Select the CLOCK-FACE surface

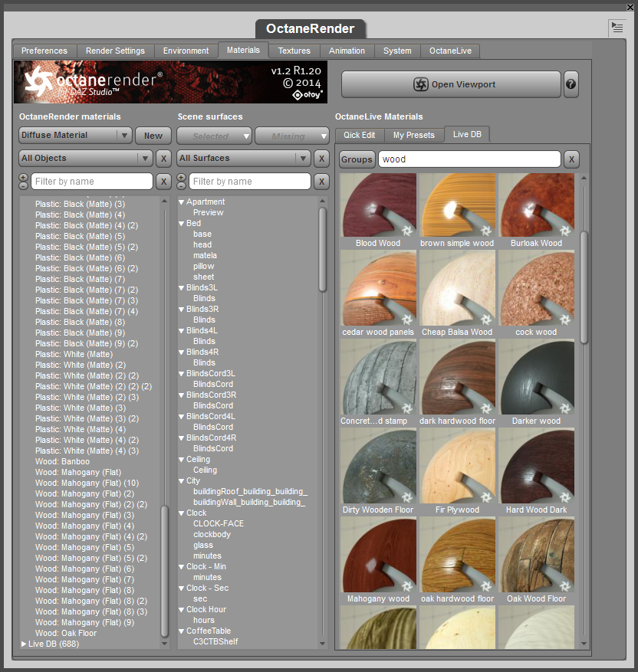click(219, 523)
